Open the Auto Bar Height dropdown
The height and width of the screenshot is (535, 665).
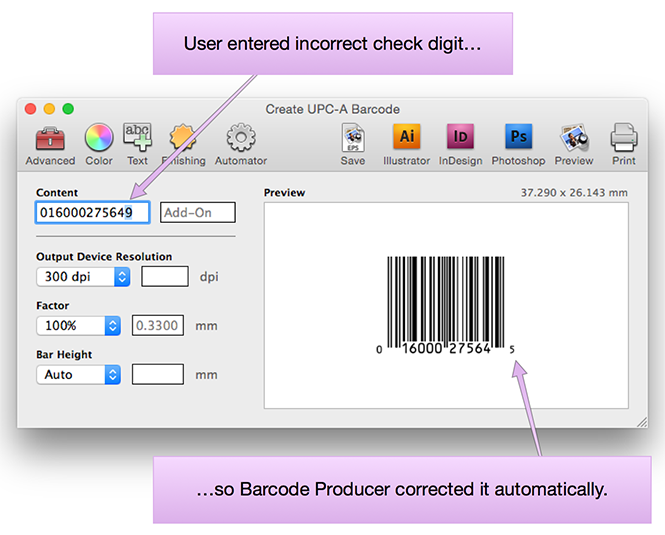coord(78,375)
